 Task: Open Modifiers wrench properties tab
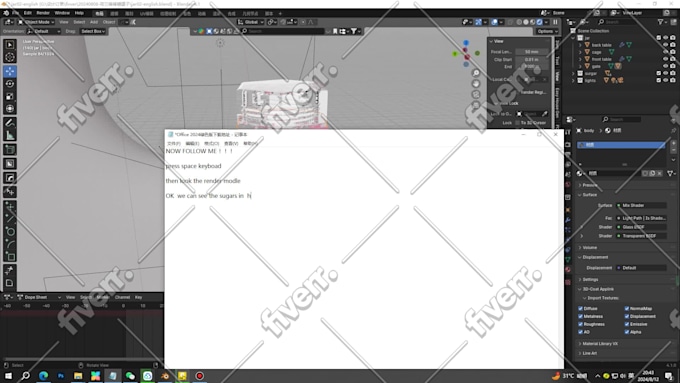coord(568,220)
